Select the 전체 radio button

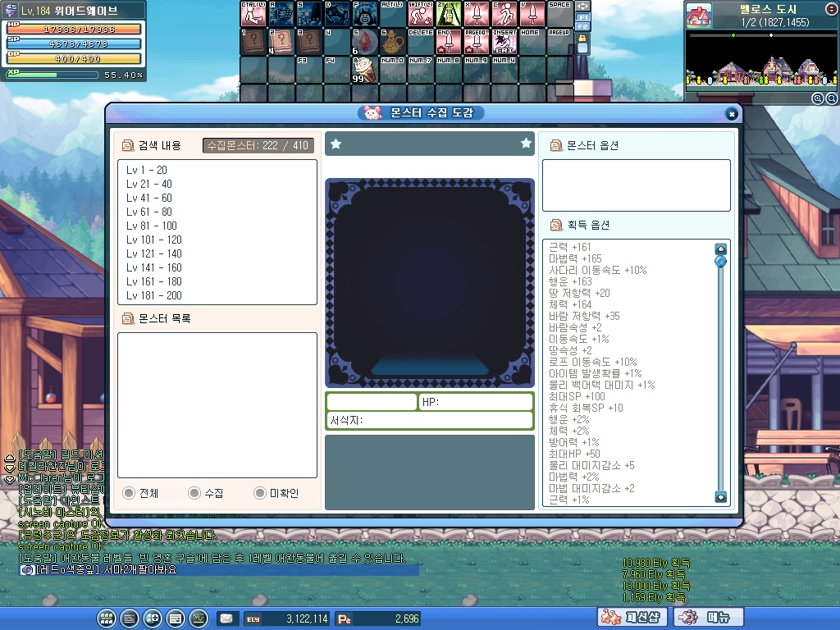[x=129, y=493]
